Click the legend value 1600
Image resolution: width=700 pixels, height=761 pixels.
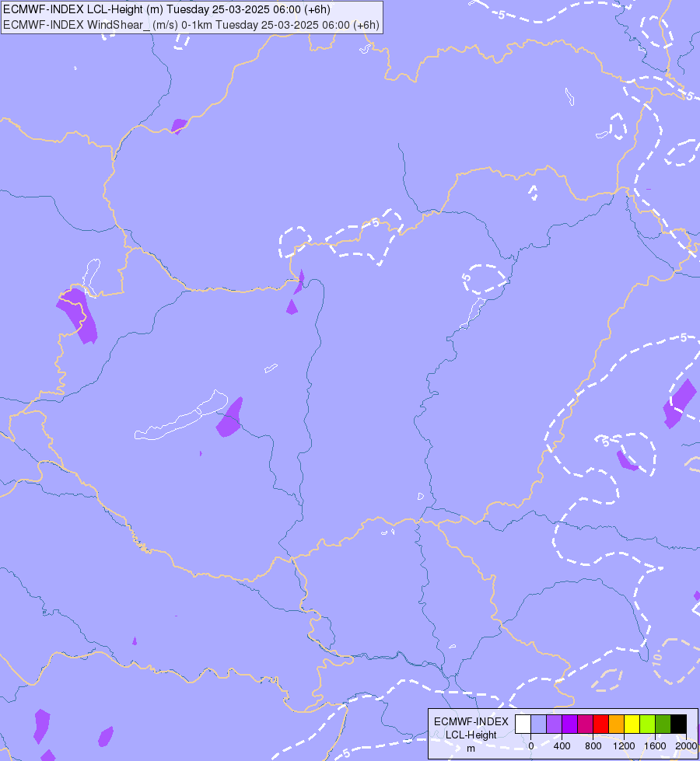coord(655,746)
